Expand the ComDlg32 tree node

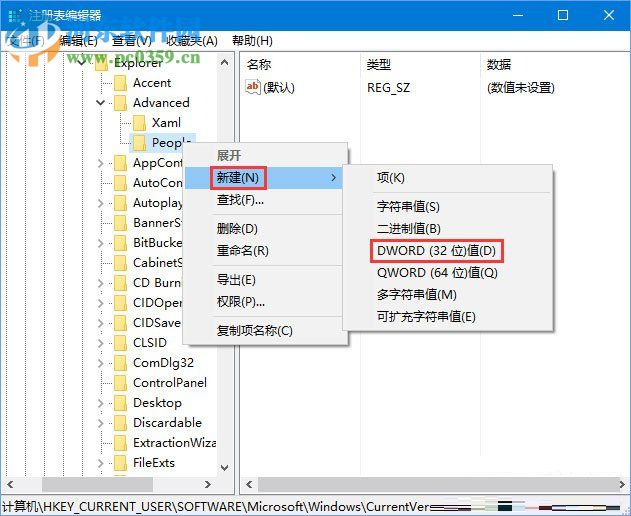pos(101,363)
